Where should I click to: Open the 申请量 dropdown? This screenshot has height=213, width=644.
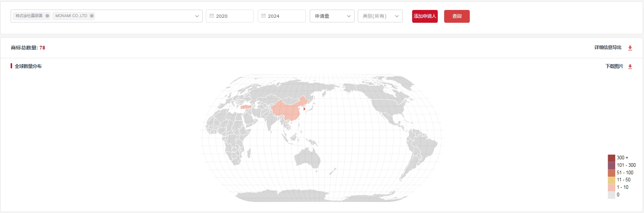[332, 16]
